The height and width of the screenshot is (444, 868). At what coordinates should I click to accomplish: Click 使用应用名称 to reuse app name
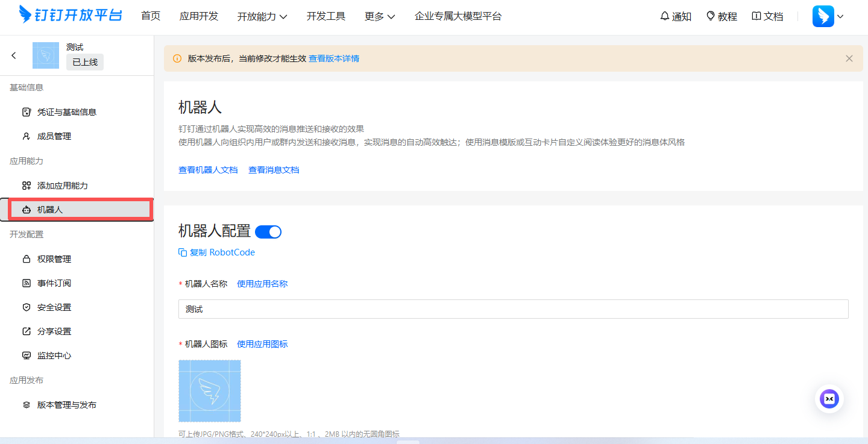[262, 283]
